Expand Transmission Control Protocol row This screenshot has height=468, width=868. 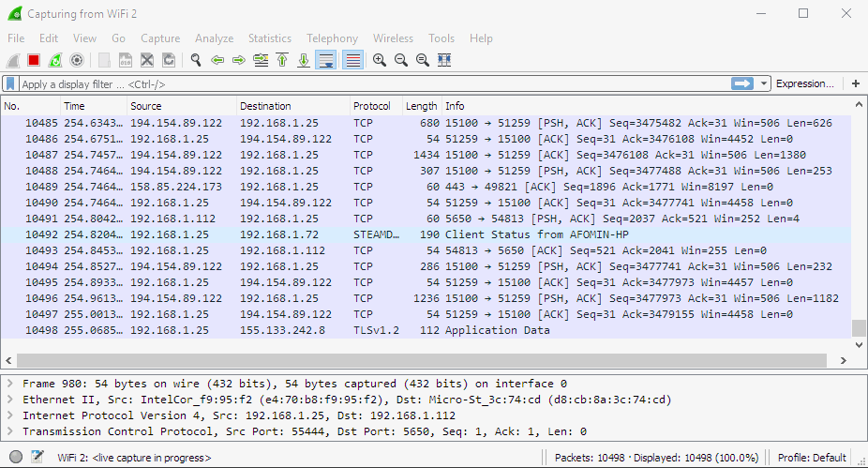tap(10, 431)
